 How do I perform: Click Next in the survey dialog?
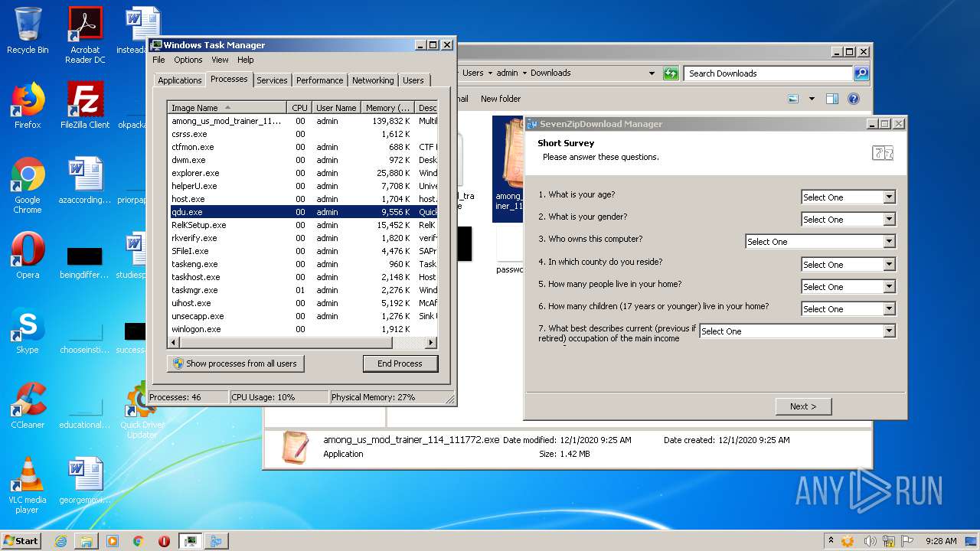pyautogui.click(x=803, y=406)
